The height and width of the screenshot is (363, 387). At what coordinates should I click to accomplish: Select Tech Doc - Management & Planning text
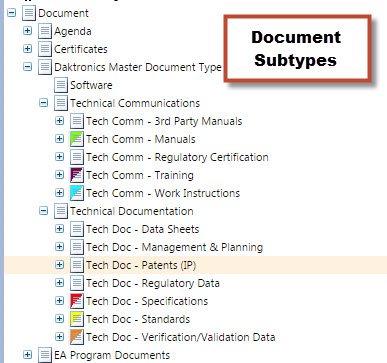tap(175, 248)
